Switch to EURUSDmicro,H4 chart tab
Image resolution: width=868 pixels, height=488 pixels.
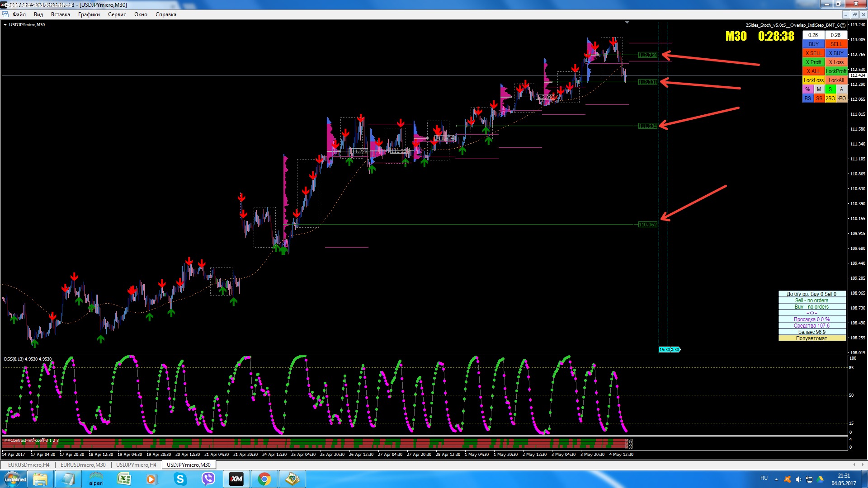pos(28,465)
